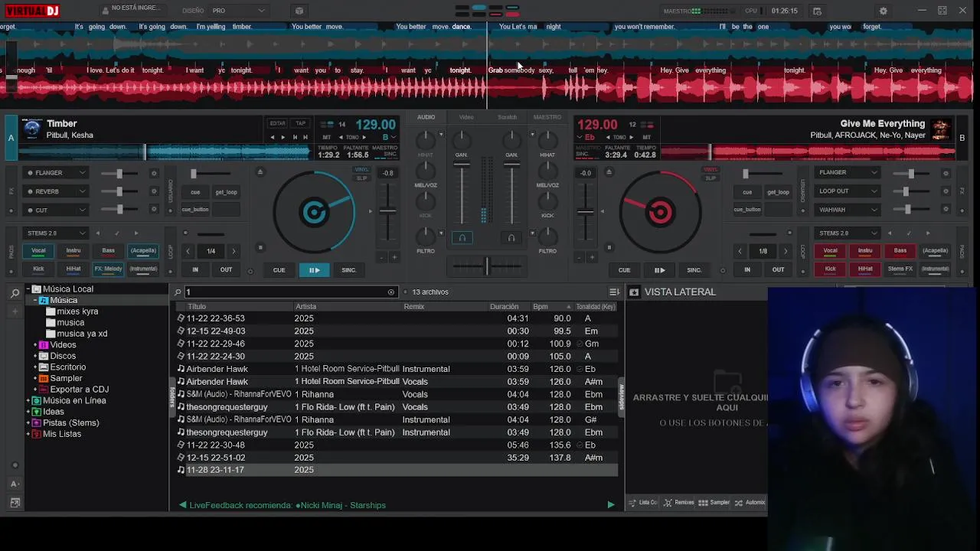Open STEMS 2.0 pads dropdown on deck A
This screenshot has width=980, height=551.
pyautogui.click(x=57, y=233)
